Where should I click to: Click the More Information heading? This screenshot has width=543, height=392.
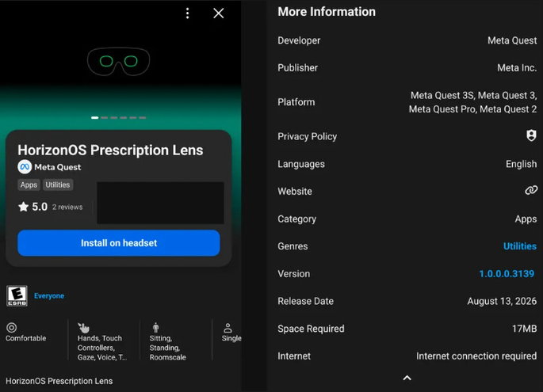(327, 12)
